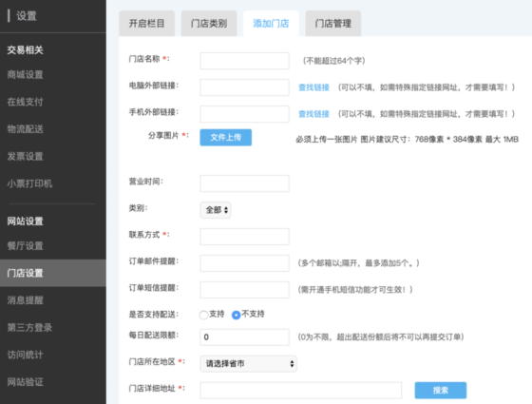Open 在线支付 in the sidebar

[25, 102]
